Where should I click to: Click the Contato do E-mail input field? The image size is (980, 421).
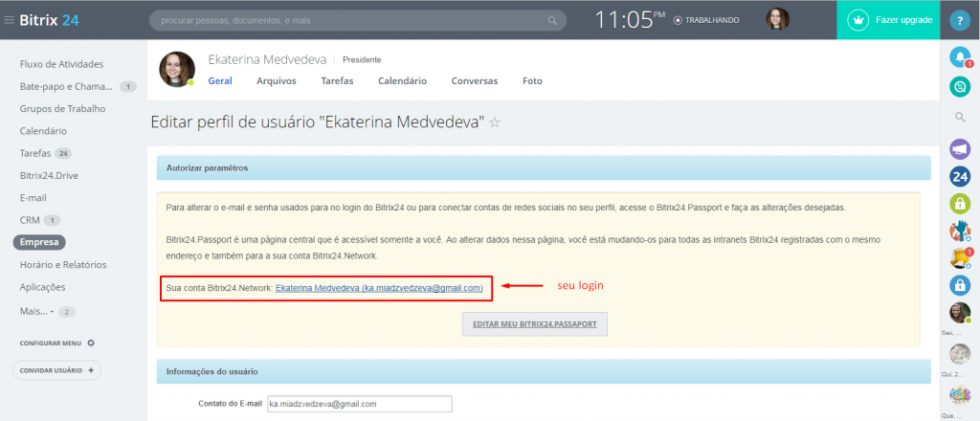pos(360,404)
